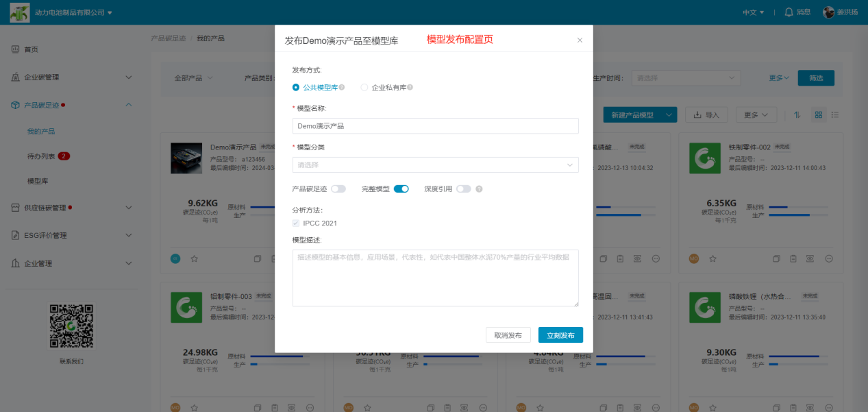Go to 首页 in the sidebar
Viewport: 868px width, 412px height.
[32, 49]
